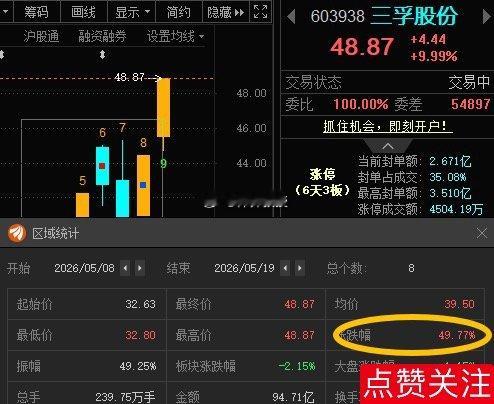Click the 金额 value 94.71亿
494x404 pixels.
[293, 397]
